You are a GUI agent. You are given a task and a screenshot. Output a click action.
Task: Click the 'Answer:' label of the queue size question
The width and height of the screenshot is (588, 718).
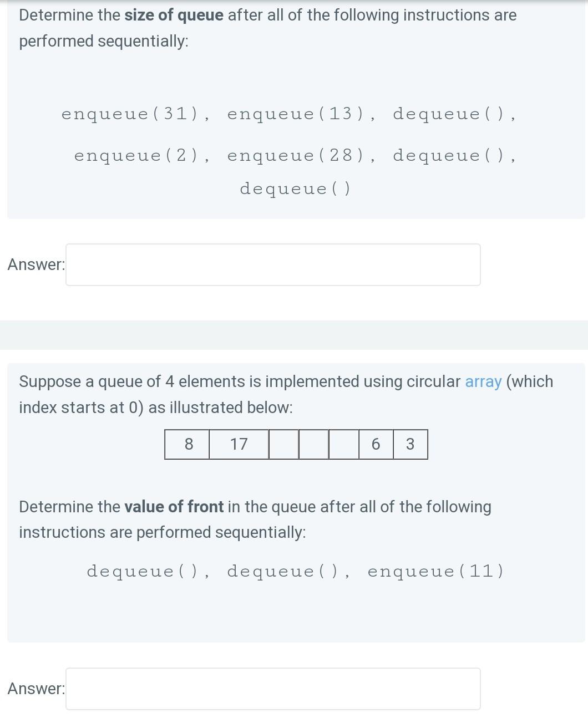pyautogui.click(x=36, y=264)
